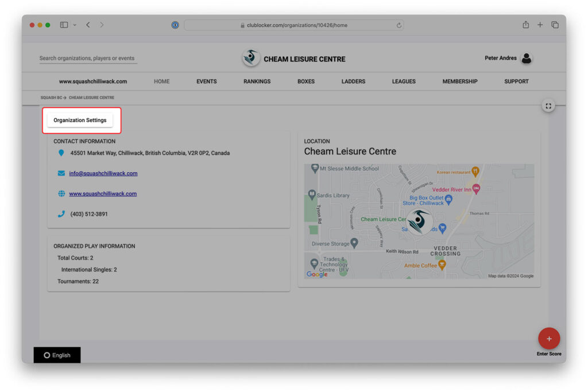Click the Google logo on the map

pos(317,274)
